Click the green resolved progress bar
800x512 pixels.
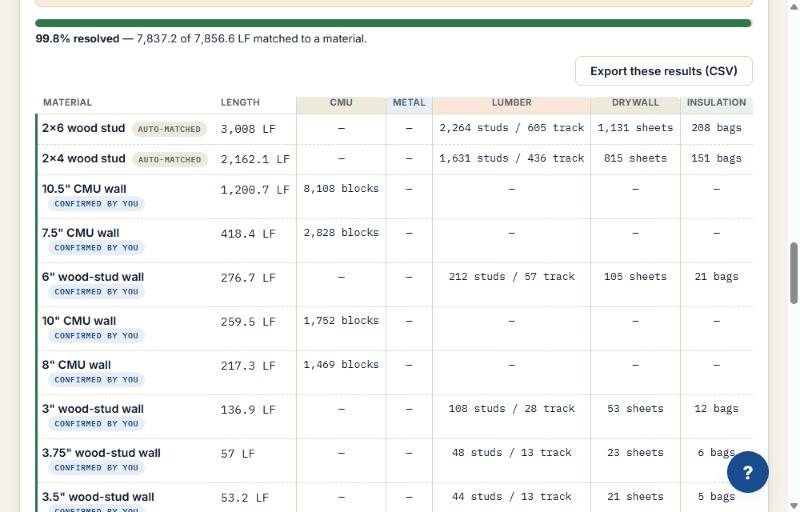click(x=393, y=23)
